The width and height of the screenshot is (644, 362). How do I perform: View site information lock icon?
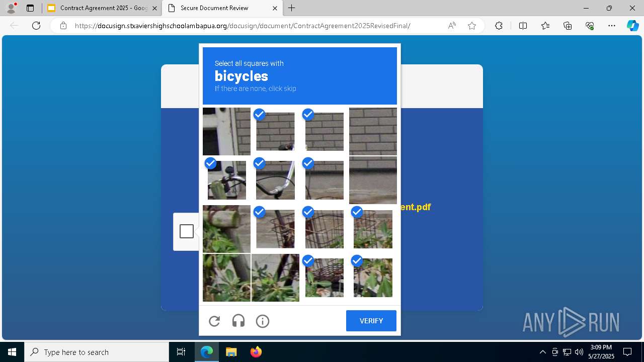(63, 26)
